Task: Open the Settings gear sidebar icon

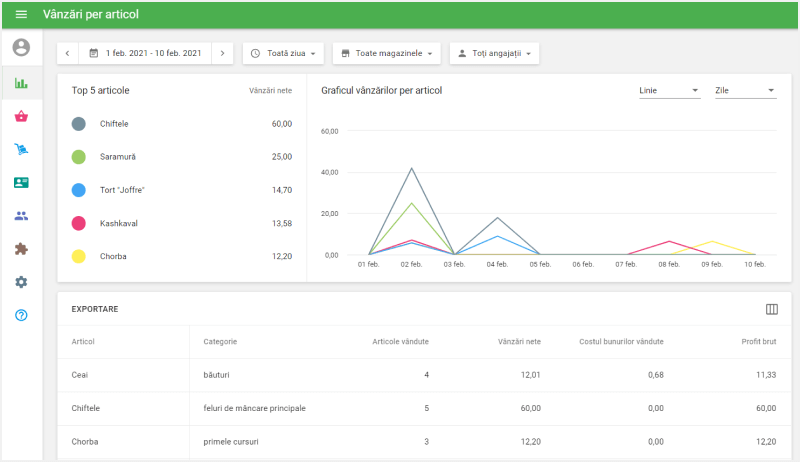Action: (x=21, y=282)
